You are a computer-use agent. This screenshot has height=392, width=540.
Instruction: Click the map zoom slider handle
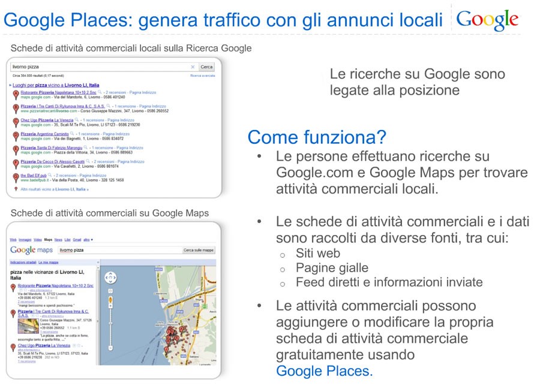click(x=110, y=323)
